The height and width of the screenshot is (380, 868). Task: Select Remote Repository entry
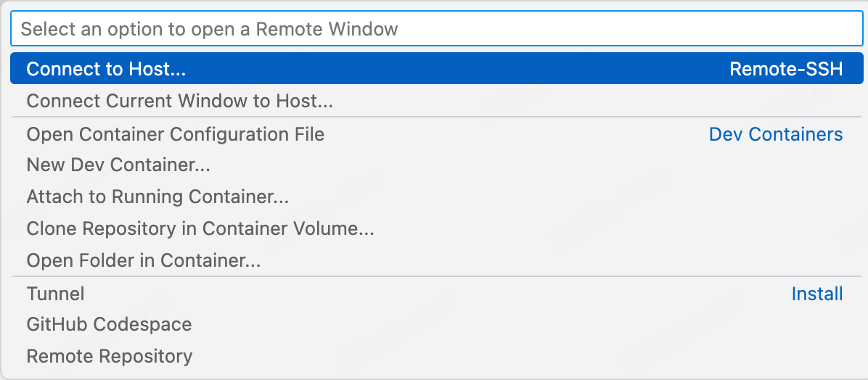[x=109, y=356]
